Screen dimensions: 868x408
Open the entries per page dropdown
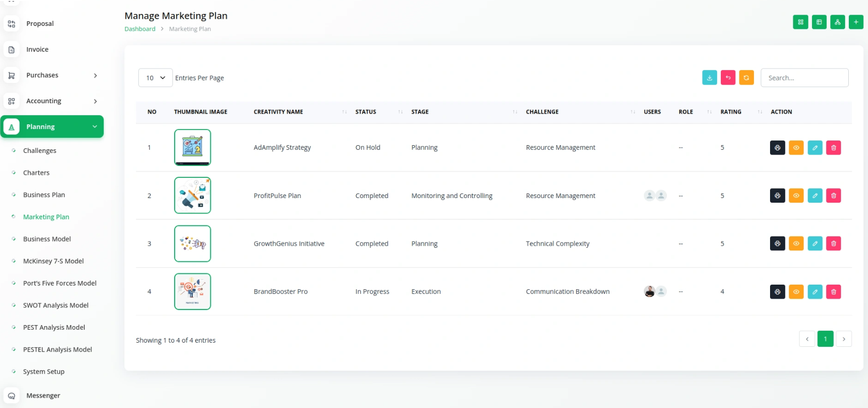coord(155,78)
